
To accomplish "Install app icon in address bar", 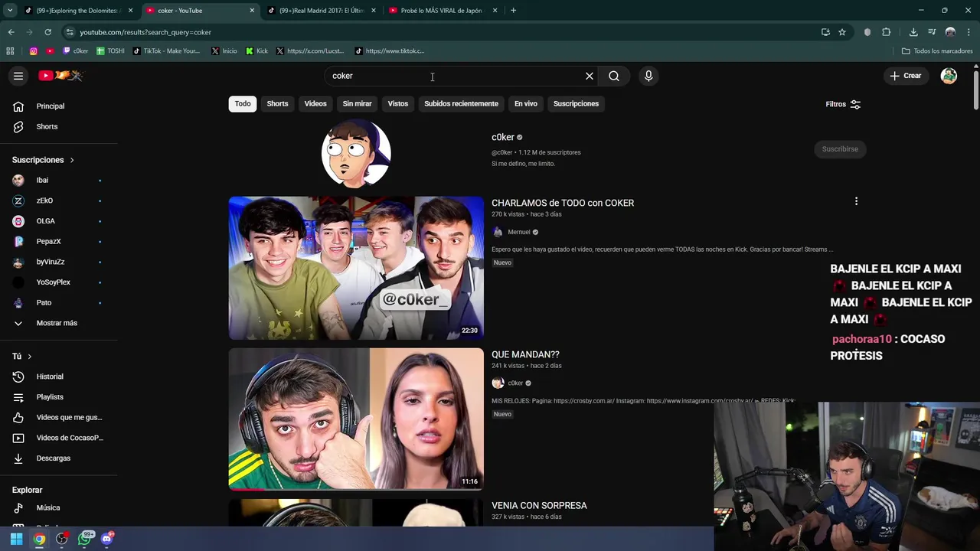I will point(825,32).
